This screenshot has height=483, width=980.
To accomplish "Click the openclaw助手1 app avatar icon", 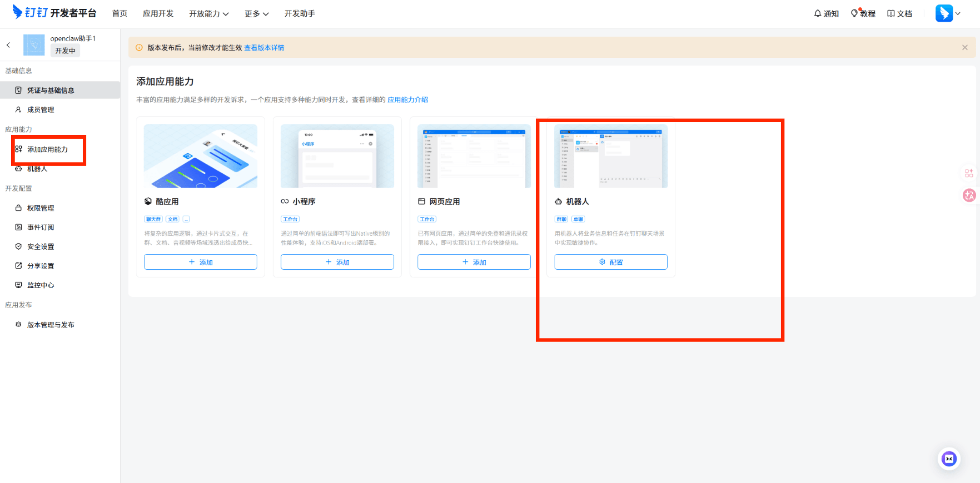I will [34, 45].
